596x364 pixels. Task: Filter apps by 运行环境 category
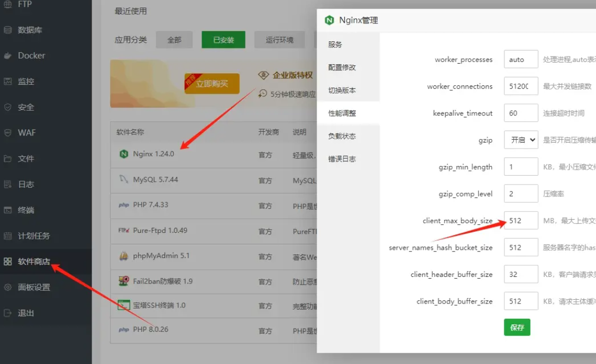pos(279,40)
